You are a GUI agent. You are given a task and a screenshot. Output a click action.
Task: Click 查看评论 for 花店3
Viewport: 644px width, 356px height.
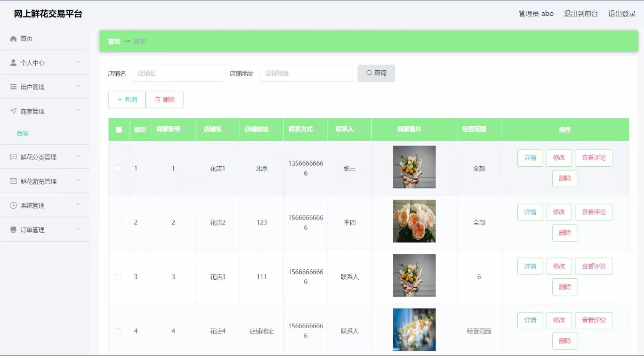pos(594,267)
